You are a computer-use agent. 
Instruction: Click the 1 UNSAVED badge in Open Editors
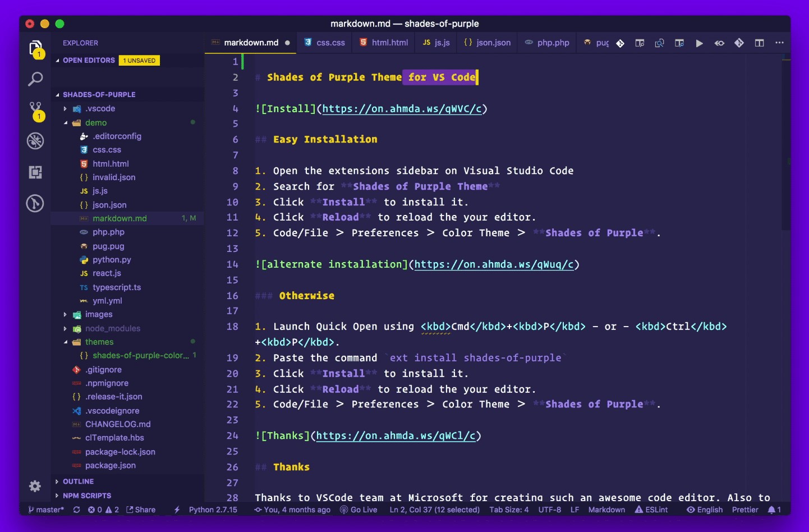pyautogui.click(x=139, y=60)
